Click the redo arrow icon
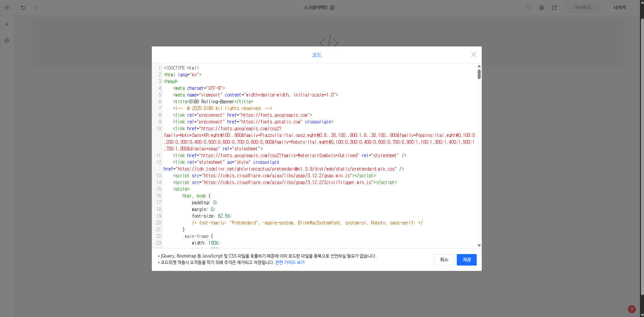Screen dimensions: 644x317 pyautogui.click(x=36, y=8)
